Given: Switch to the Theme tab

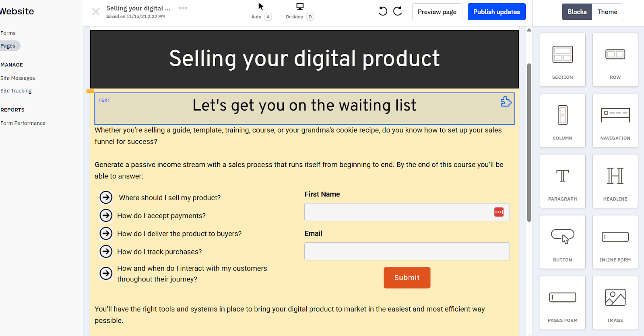Looking at the screenshot, I should (607, 12).
